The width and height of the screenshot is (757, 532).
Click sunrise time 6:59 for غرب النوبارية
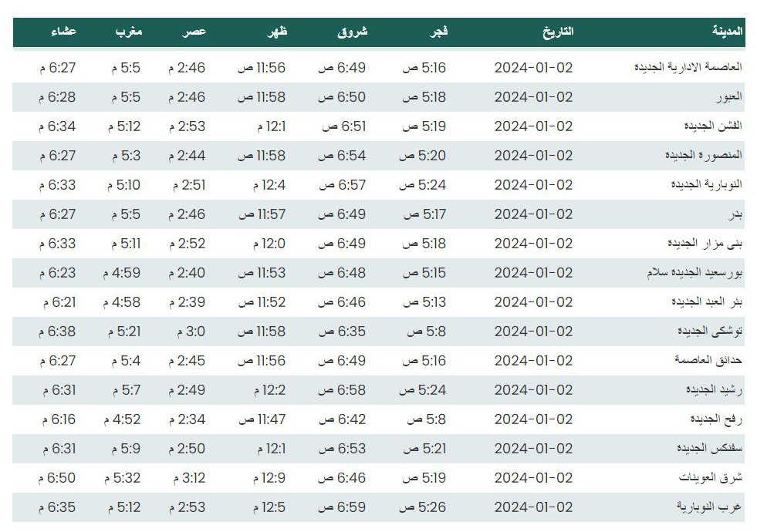[x=342, y=507]
